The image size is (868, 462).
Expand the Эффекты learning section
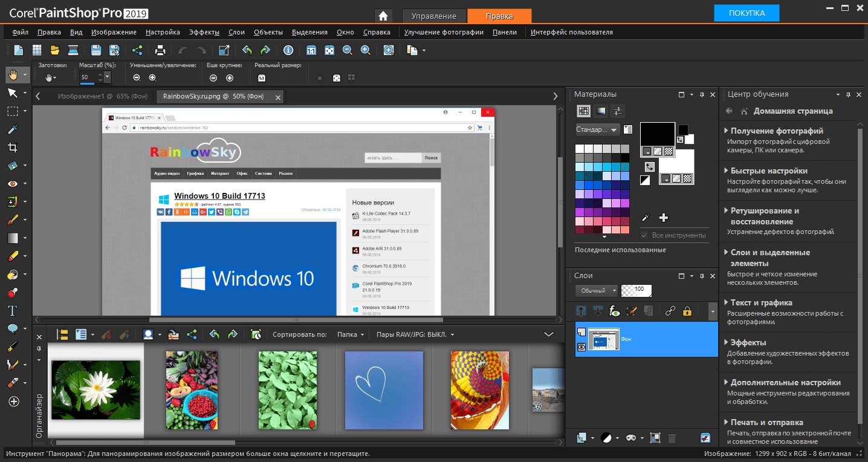(x=748, y=342)
